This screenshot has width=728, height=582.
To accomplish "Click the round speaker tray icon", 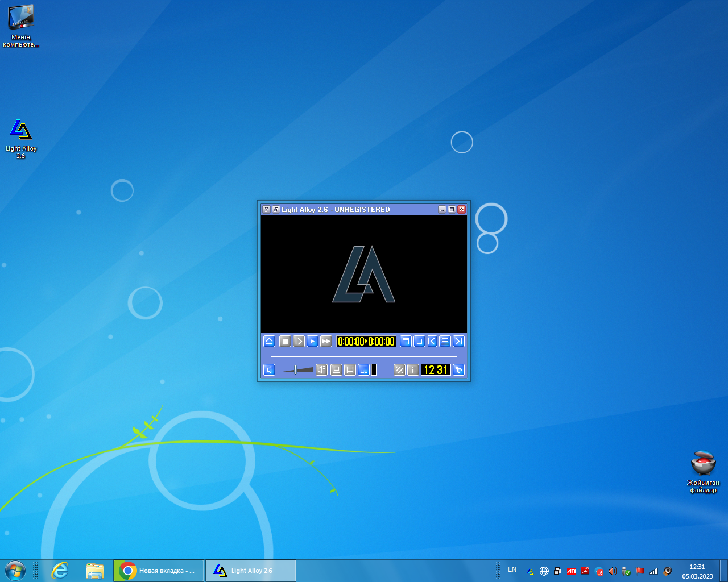I will pos(667,571).
